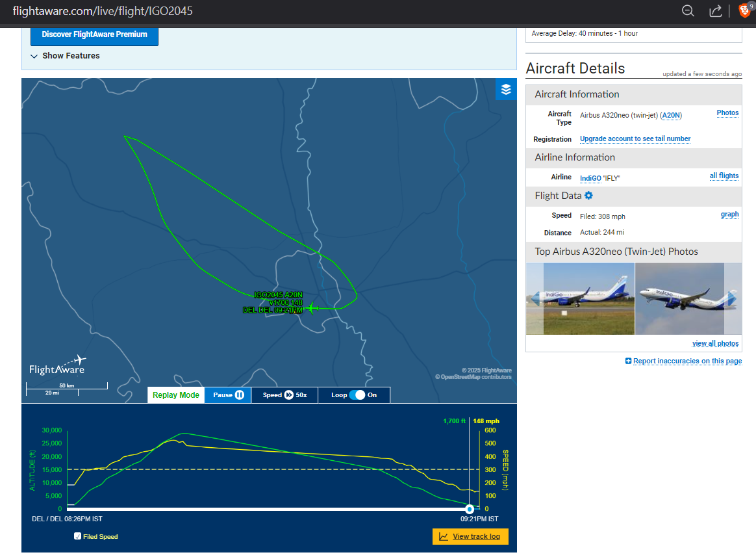Open the IndiGO airline link
The height and width of the screenshot is (559, 756).
[590, 178]
